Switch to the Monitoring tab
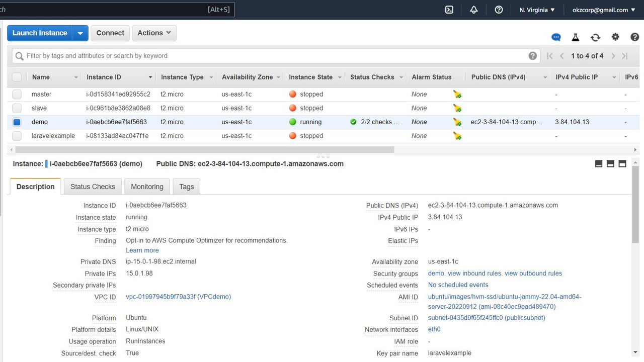The image size is (644, 362). pyautogui.click(x=146, y=186)
